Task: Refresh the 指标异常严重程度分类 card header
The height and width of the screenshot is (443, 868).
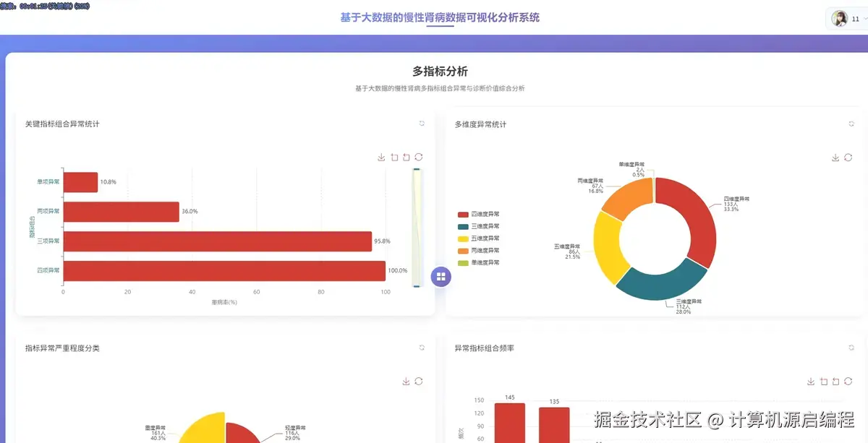Action: (422, 348)
